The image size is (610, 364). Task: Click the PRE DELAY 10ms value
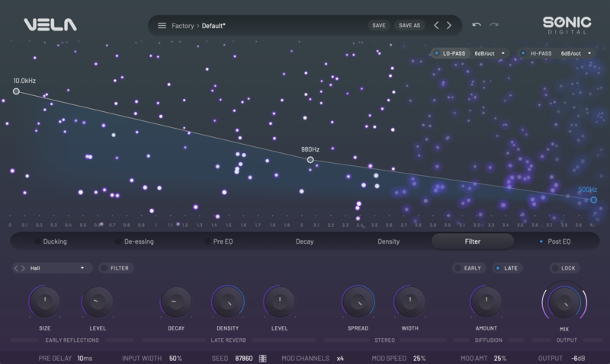85,358
